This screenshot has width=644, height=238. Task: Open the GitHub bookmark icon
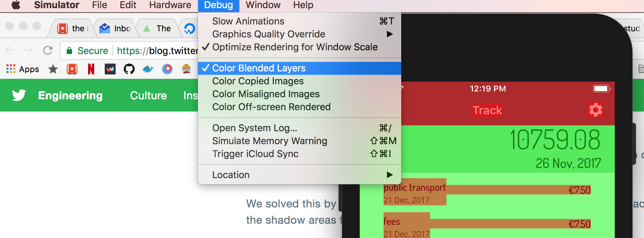click(x=129, y=69)
